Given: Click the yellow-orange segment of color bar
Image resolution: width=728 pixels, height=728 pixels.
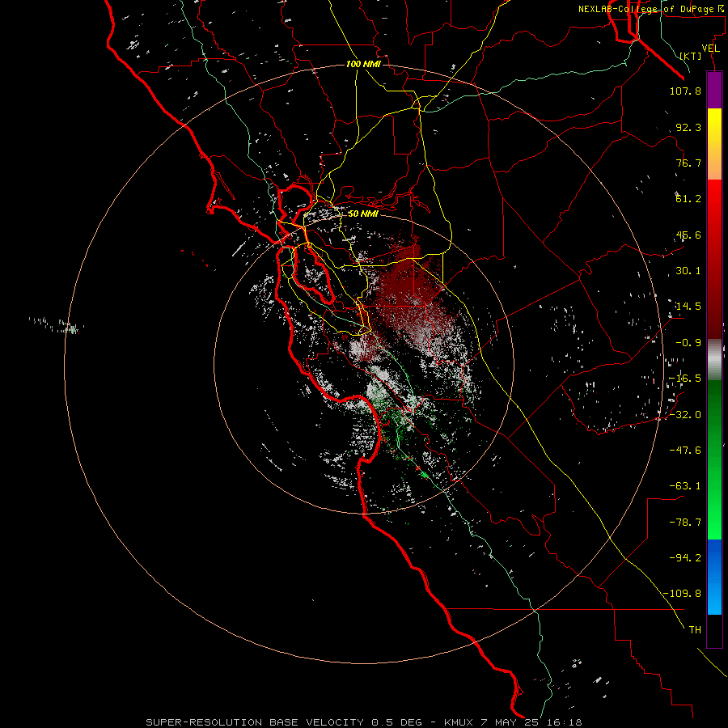Looking at the screenshot, I should click(x=714, y=144).
